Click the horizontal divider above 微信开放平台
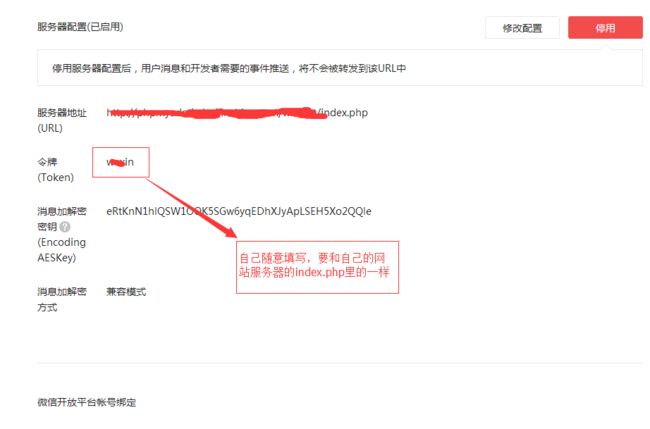This screenshot has height=429, width=650. click(340, 363)
